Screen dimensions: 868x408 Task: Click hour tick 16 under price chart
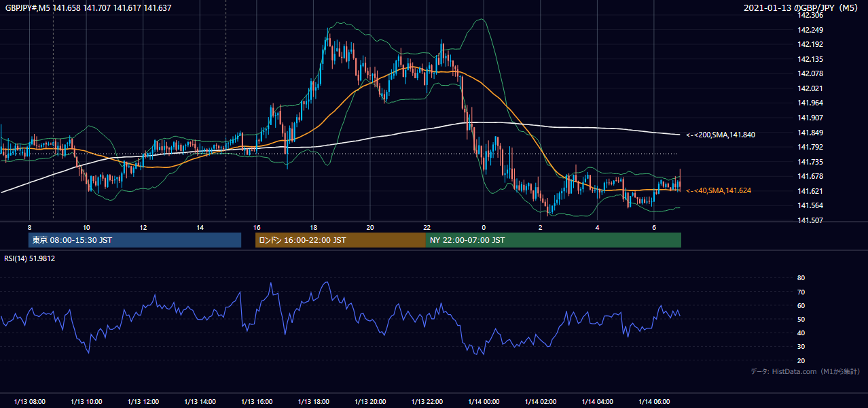257,227
